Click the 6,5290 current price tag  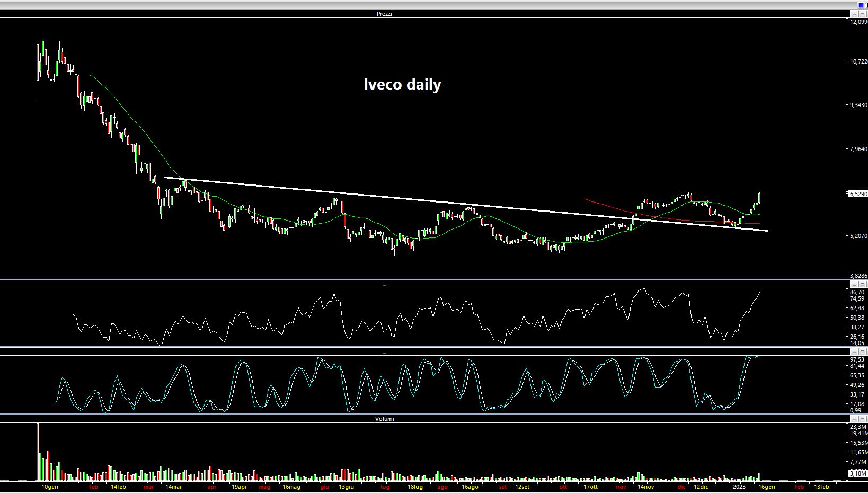858,194
